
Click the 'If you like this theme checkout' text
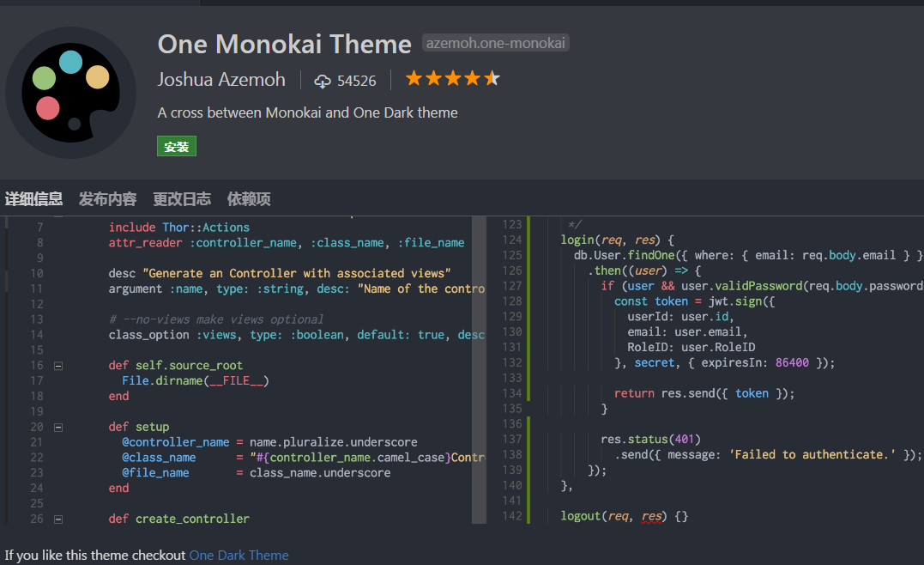[95, 555]
